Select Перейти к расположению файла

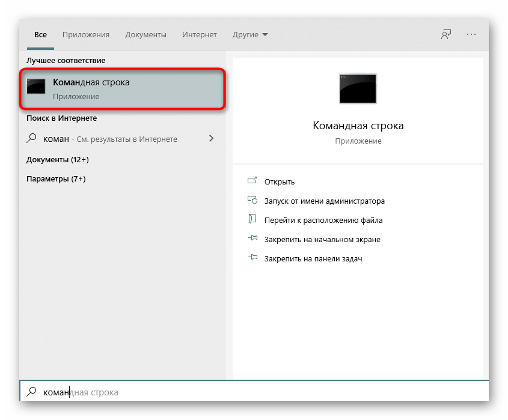point(323,220)
